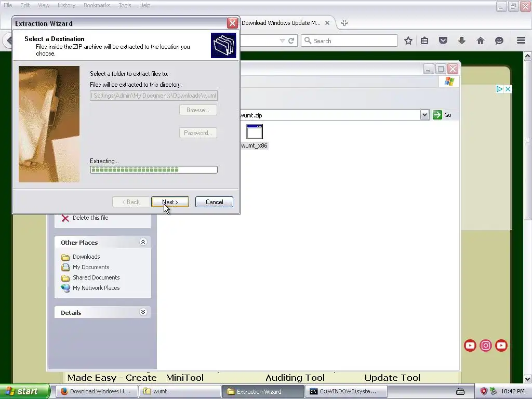532x399 pixels.
Task: Open the Windows Start menu
Action: coord(24,391)
